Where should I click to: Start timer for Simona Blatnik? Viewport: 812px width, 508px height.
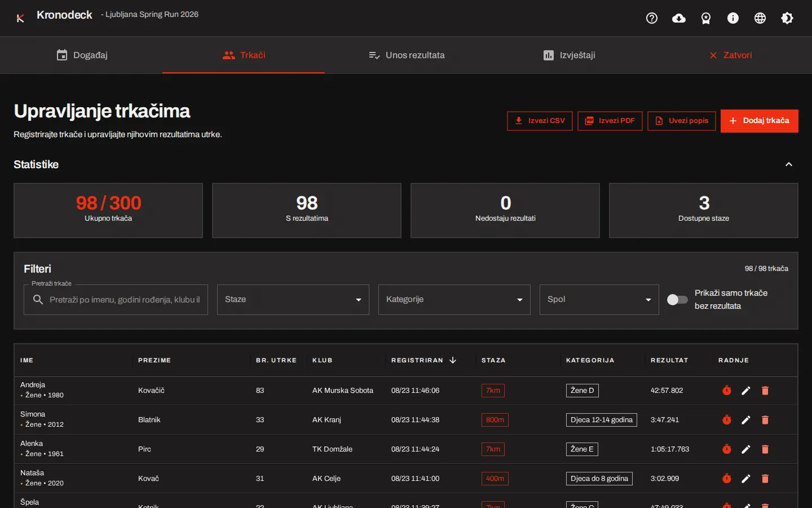click(x=727, y=420)
